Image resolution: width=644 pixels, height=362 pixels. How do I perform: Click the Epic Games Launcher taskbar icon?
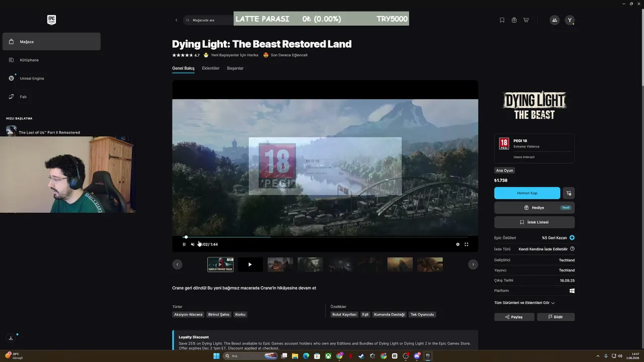[x=428, y=356]
